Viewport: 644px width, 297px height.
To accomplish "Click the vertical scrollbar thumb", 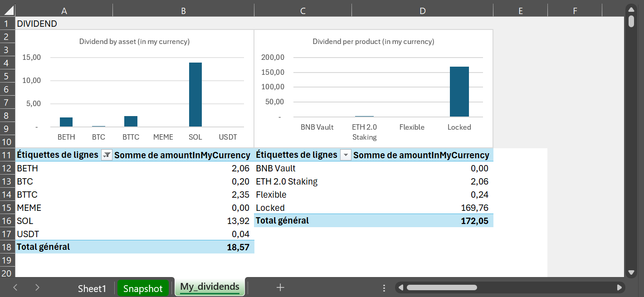I will [x=631, y=21].
